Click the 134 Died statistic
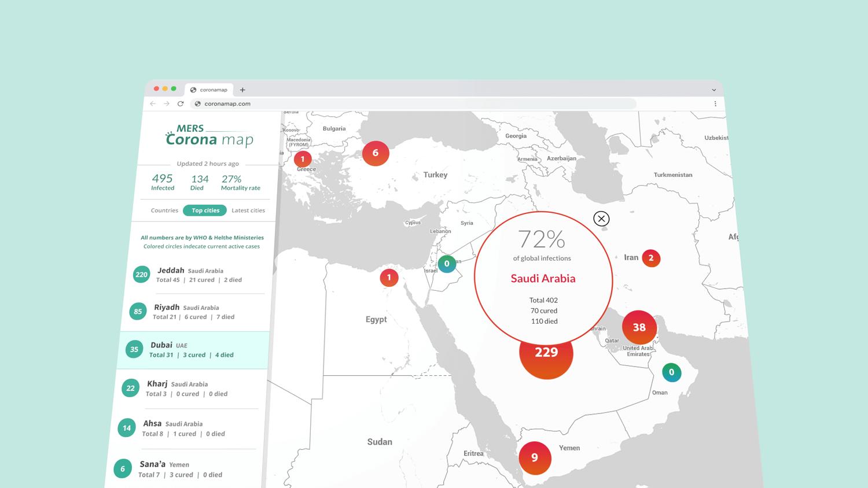This screenshot has height=488, width=868. pos(199,182)
